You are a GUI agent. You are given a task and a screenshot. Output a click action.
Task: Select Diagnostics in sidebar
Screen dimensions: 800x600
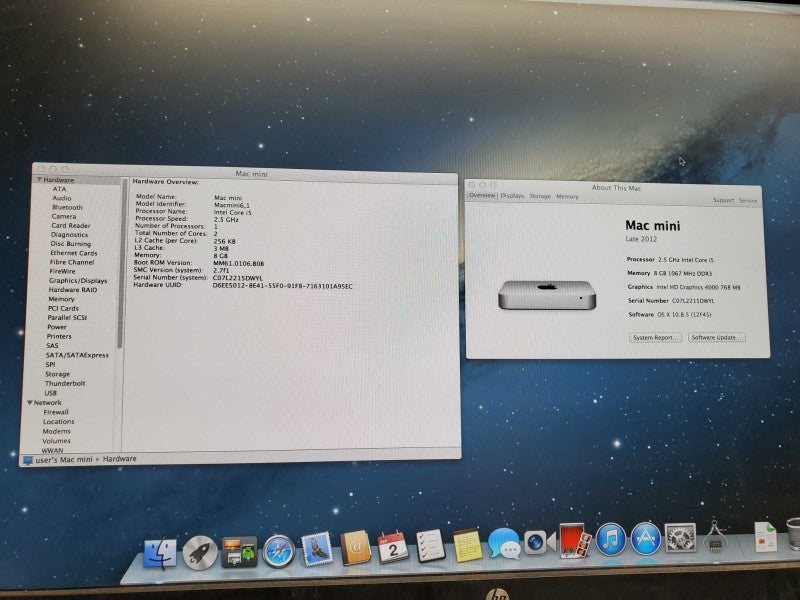pos(69,235)
